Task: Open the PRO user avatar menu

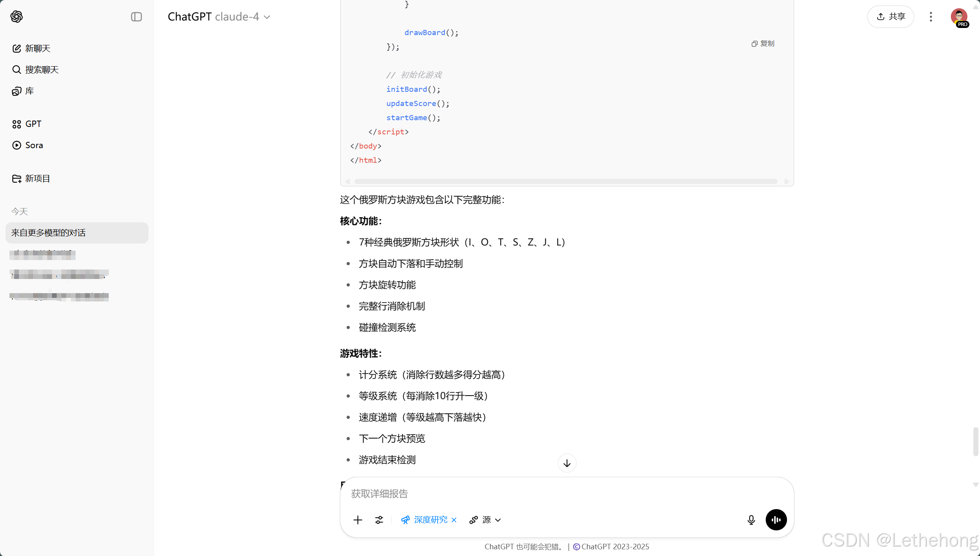Action: 959,17
